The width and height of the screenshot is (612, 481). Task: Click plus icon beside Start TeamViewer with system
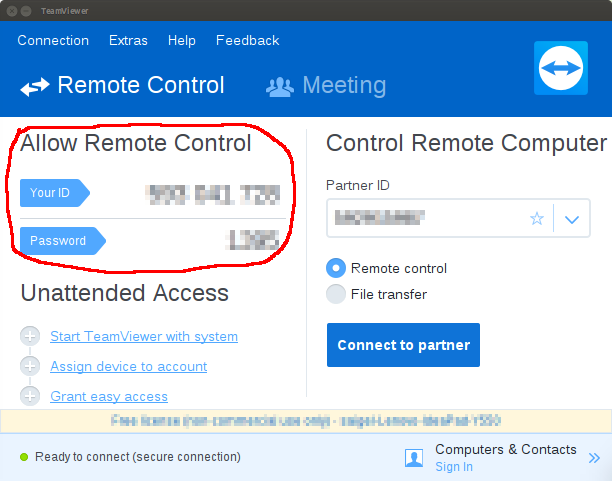[30, 336]
